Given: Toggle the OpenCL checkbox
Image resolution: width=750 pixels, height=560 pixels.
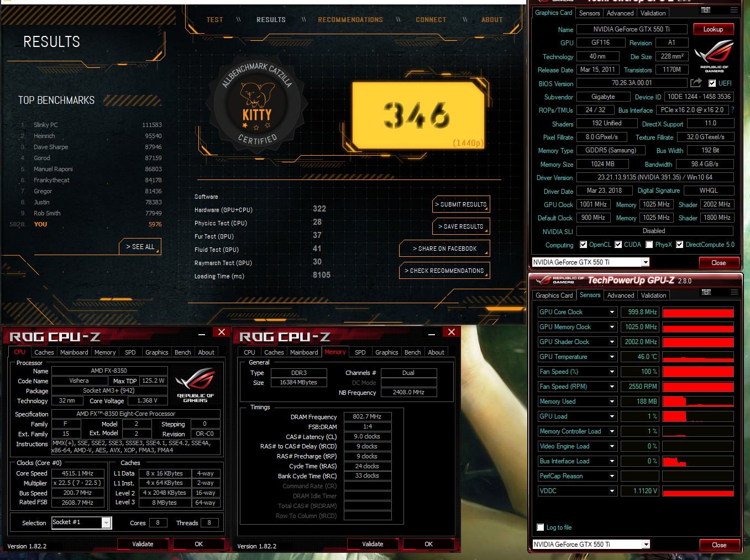Looking at the screenshot, I should tap(583, 245).
